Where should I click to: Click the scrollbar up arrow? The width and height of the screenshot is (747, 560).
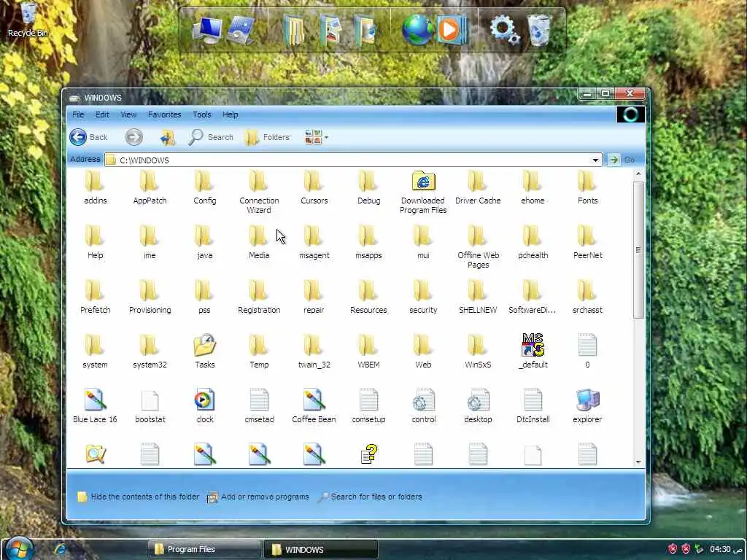click(x=638, y=174)
